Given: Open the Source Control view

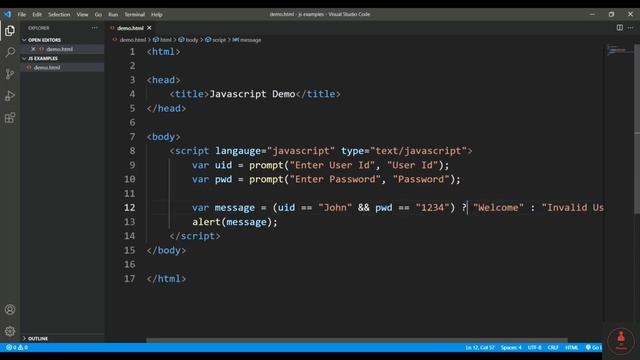Looking at the screenshot, I should click(x=10, y=74).
